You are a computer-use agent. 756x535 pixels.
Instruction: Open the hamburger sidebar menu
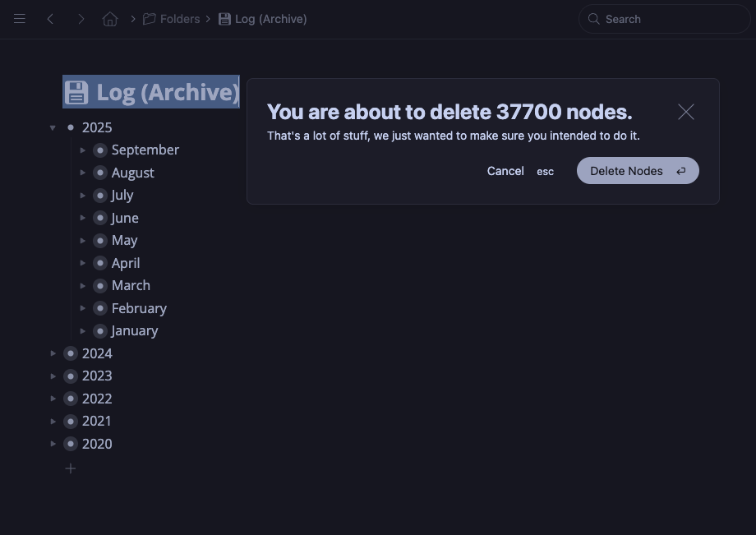tap(20, 19)
